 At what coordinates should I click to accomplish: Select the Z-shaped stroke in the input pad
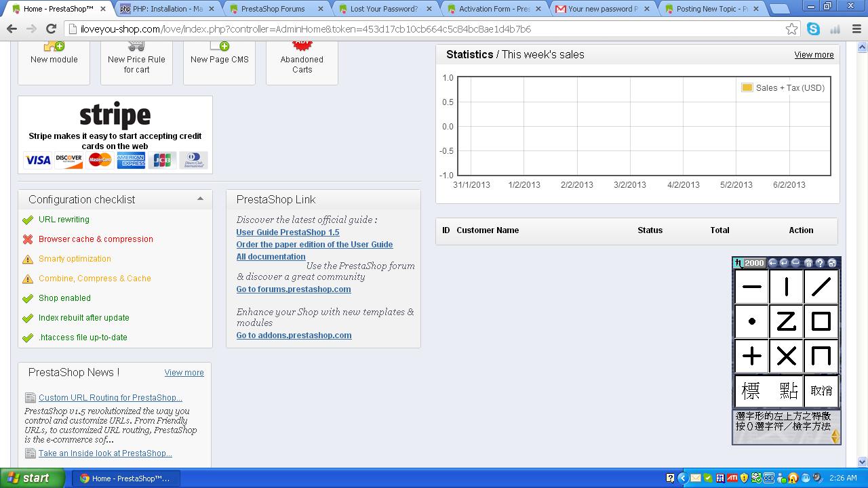[x=786, y=321]
